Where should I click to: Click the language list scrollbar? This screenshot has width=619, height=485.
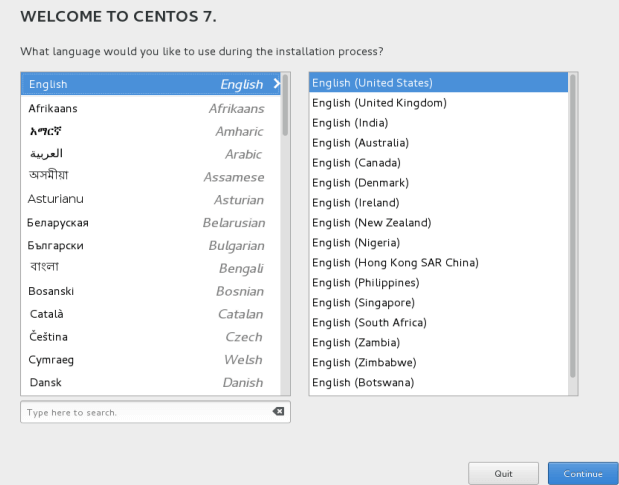[285, 105]
